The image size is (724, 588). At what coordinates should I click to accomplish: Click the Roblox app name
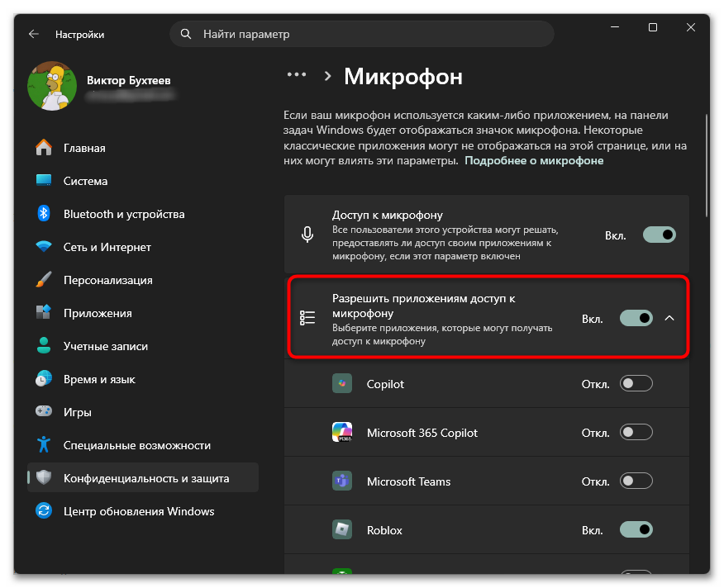point(384,530)
